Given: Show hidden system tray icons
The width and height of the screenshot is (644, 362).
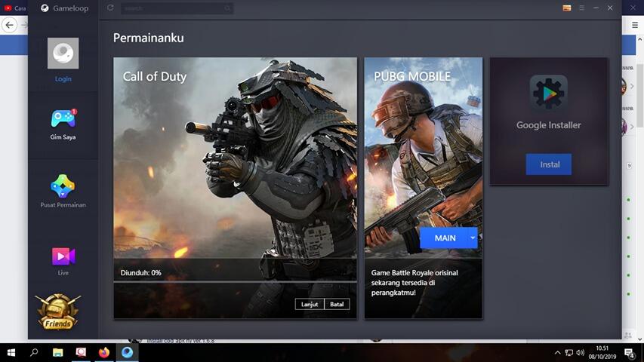Looking at the screenshot, I should click(557, 352).
